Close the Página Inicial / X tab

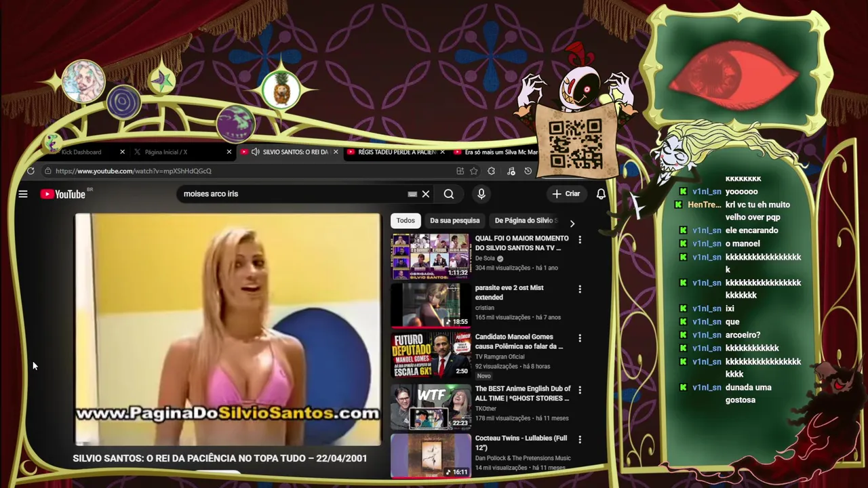[229, 152]
